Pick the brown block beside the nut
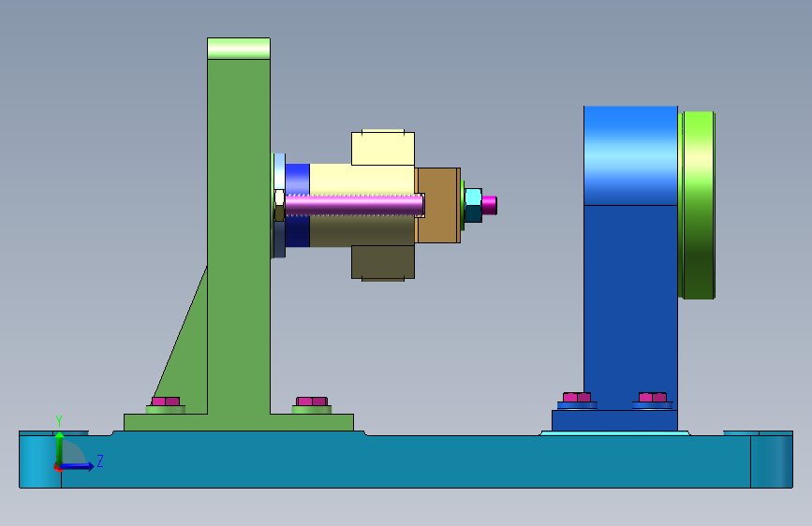The image size is (812, 526). coord(438,205)
